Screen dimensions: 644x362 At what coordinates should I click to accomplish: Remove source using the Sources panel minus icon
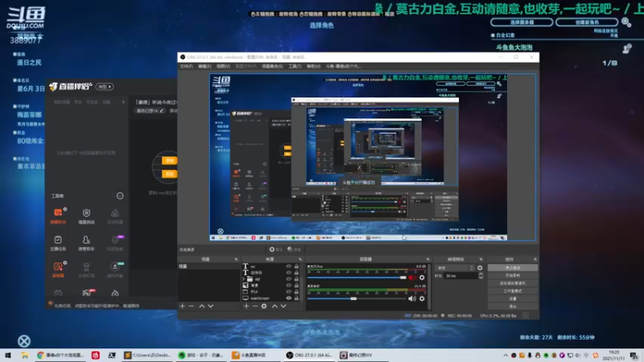point(255,306)
